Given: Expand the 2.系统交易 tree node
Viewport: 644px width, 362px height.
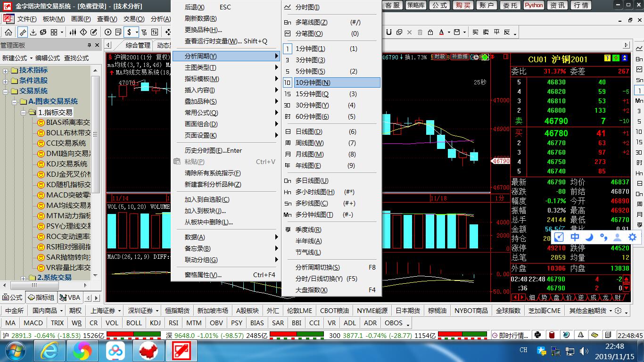Looking at the screenshot, I should (24, 278).
